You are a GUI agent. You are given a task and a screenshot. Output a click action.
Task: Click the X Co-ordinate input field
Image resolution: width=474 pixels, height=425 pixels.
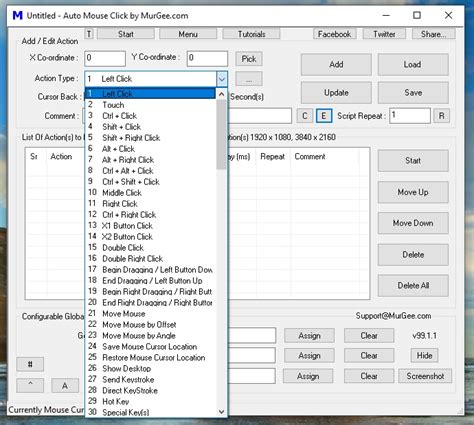click(x=105, y=58)
